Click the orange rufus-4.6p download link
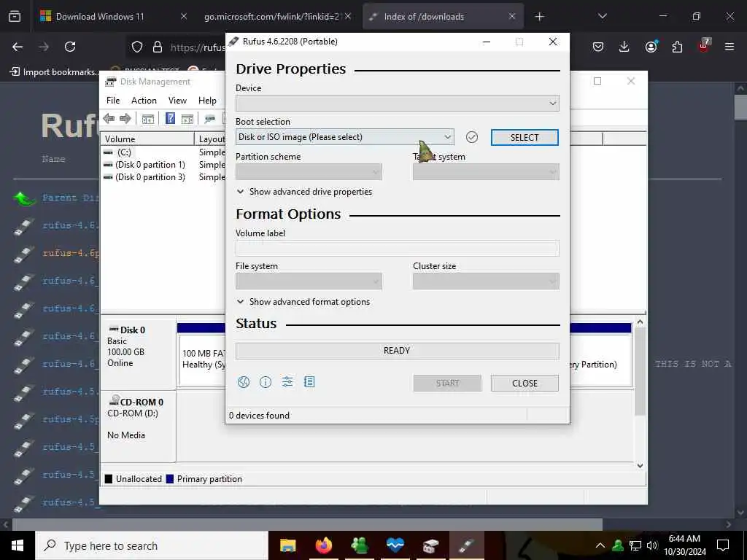 (71, 253)
